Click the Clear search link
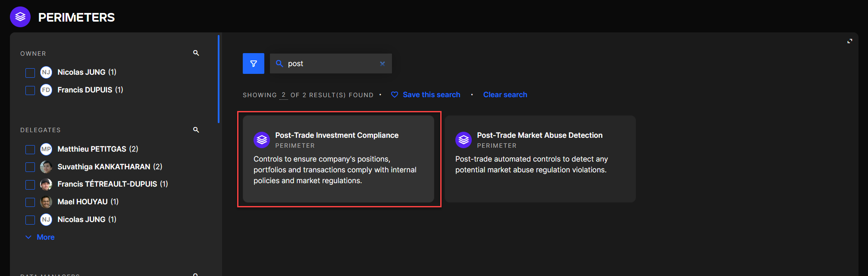The image size is (868, 276). tap(505, 95)
